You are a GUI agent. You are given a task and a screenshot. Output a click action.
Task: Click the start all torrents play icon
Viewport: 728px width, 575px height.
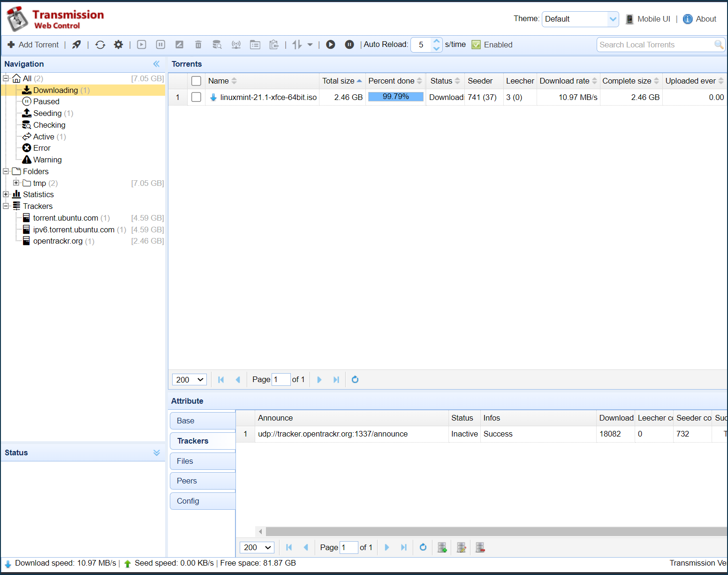pyautogui.click(x=331, y=45)
